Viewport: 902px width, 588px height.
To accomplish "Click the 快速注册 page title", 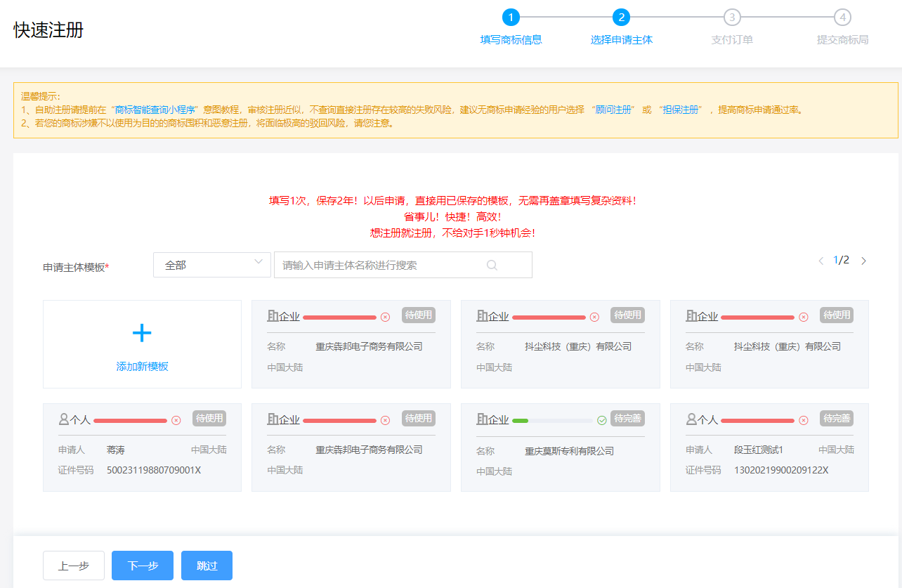I will [48, 30].
